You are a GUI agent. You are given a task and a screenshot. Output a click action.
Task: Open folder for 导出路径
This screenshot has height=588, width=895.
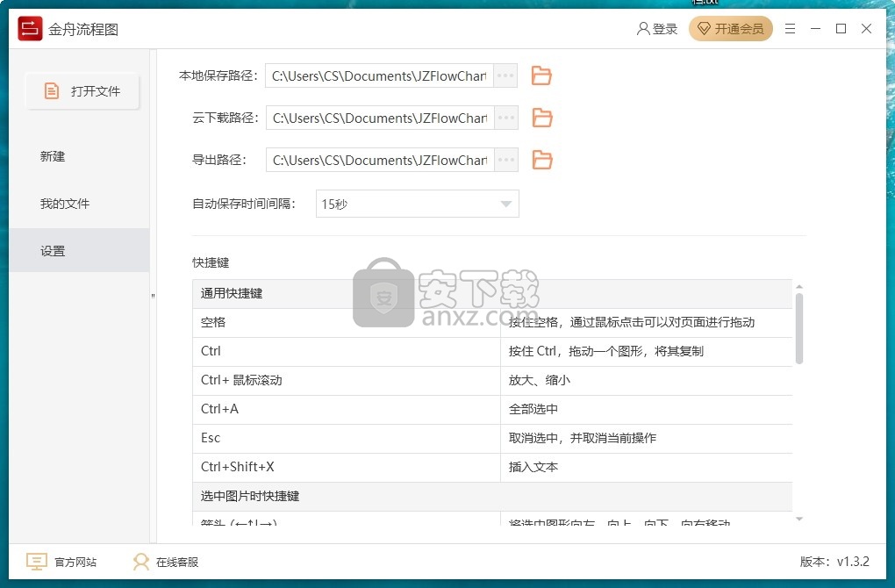click(x=541, y=160)
